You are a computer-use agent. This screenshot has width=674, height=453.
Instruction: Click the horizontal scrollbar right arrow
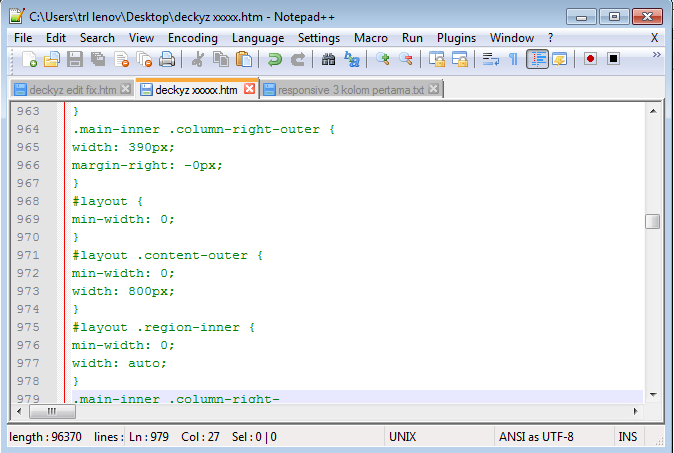636,411
